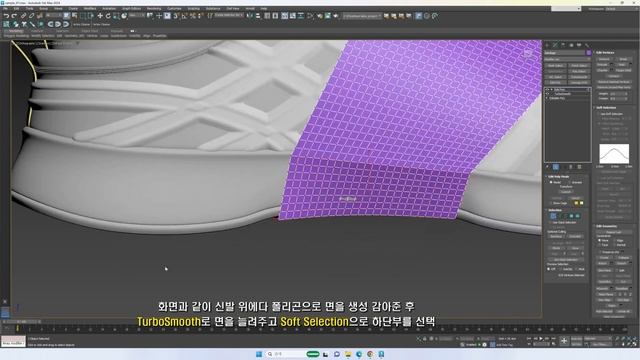Select the Select and Rotate tool
The image size is (640, 360).
coord(108,16)
